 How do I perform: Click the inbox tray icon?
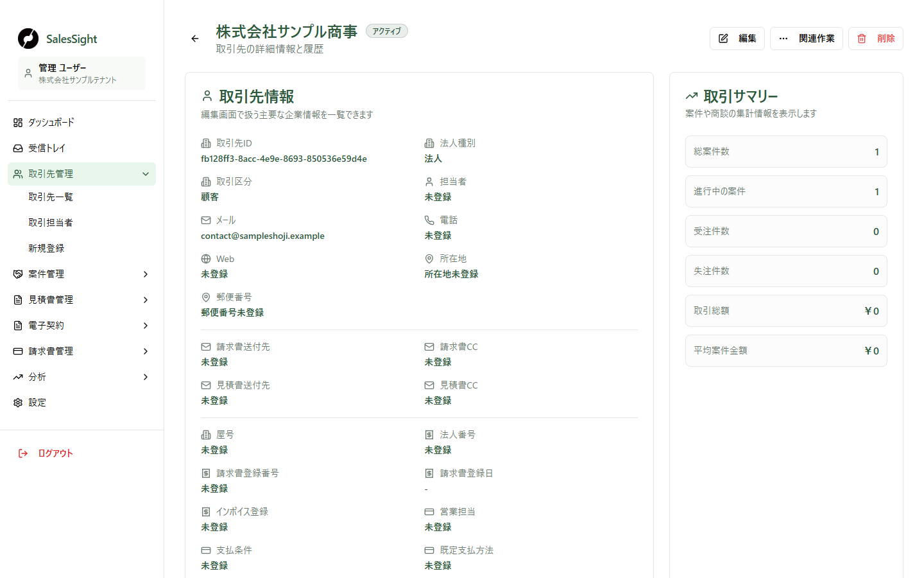[x=18, y=148]
